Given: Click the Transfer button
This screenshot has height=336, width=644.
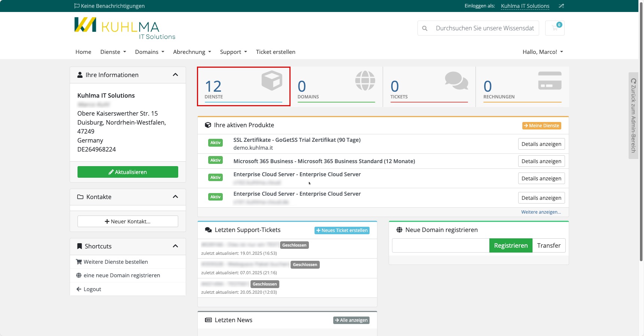Looking at the screenshot, I should coord(549,245).
